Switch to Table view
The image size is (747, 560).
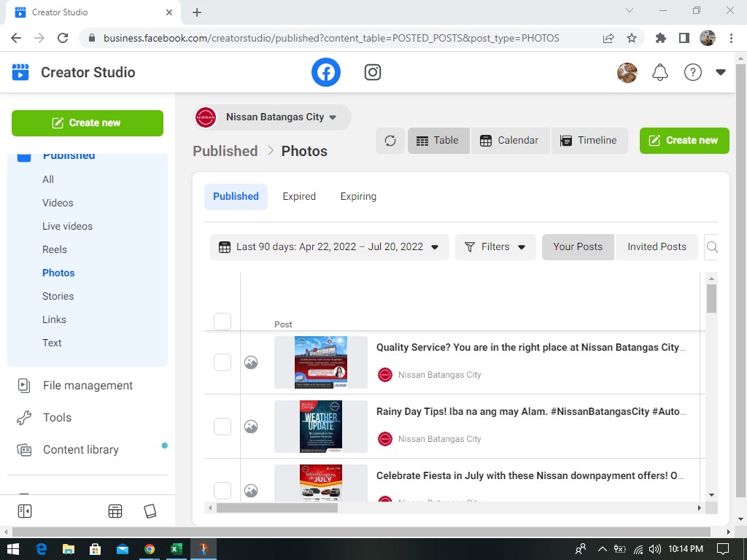(x=438, y=141)
